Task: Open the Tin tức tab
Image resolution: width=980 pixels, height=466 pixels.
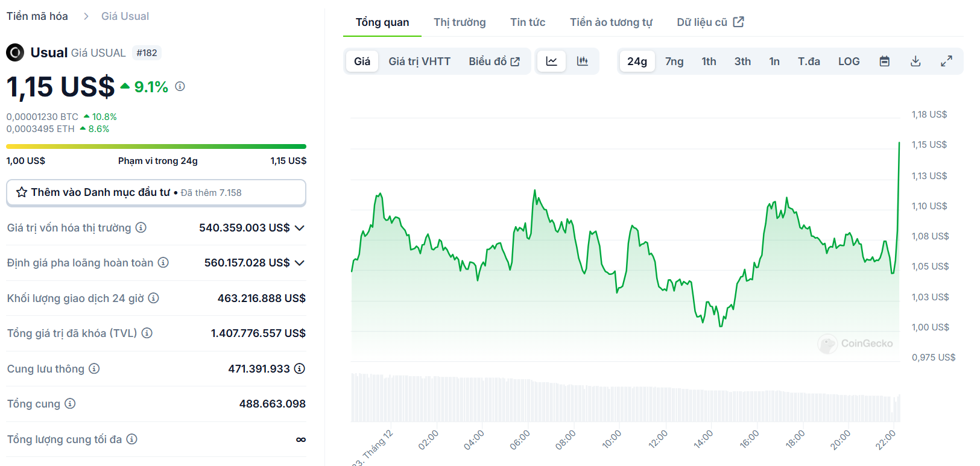Action: pyautogui.click(x=528, y=22)
